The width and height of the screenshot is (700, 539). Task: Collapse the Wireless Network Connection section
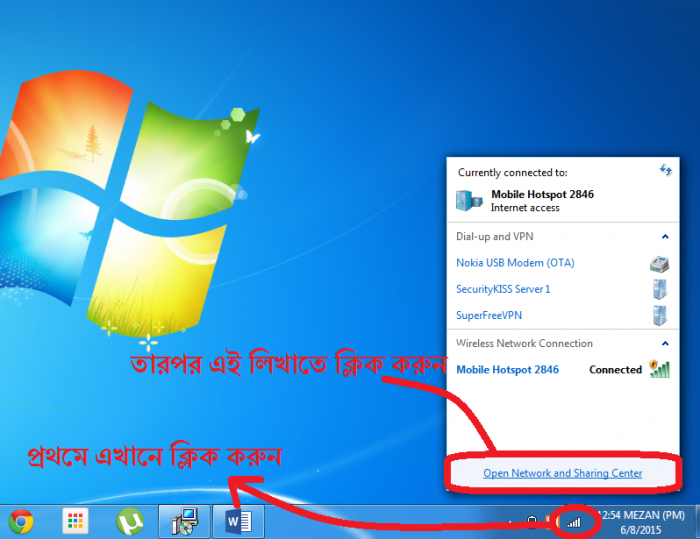tap(665, 343)
